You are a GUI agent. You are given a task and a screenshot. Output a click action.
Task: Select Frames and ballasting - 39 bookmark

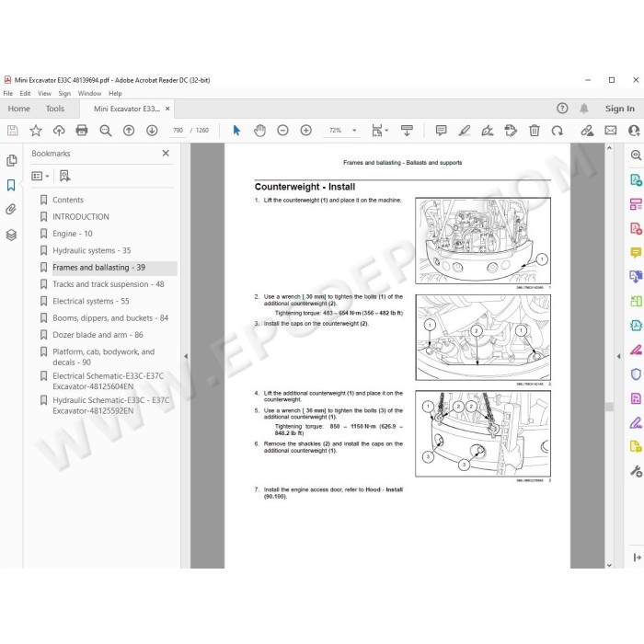(x=99, y=268)
